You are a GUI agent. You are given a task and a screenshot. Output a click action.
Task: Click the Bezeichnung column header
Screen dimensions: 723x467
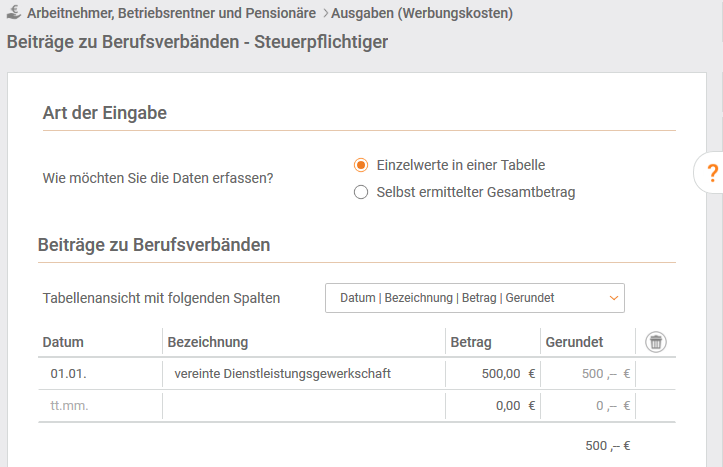click(208, 342)
